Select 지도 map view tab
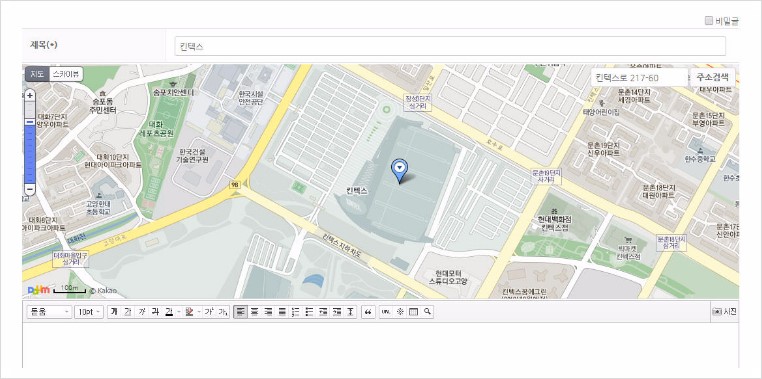The image size is (762, 379). [x=37, y=74]
